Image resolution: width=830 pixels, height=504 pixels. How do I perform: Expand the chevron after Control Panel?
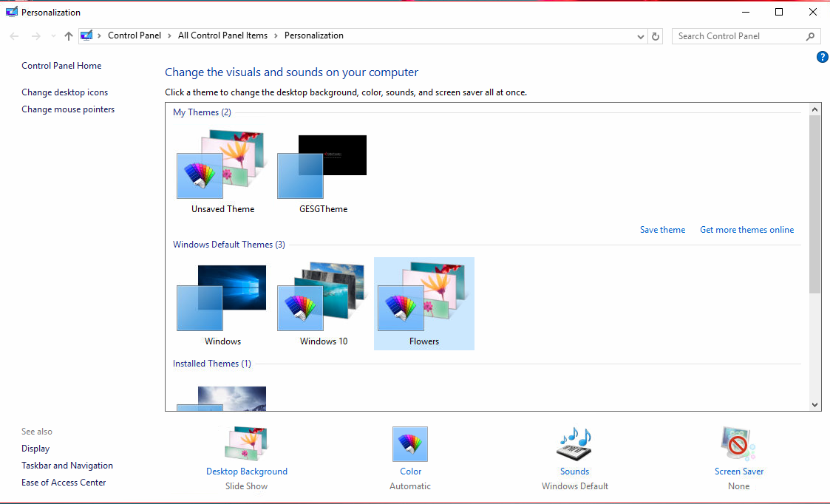click(169, 35)
